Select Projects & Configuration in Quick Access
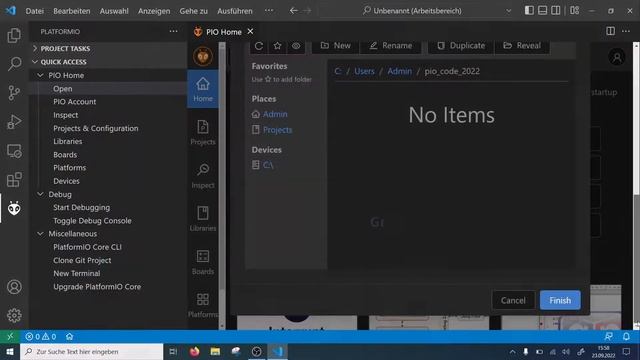The height and width of the screenshot is (360, 640). (x=96, y=128)
